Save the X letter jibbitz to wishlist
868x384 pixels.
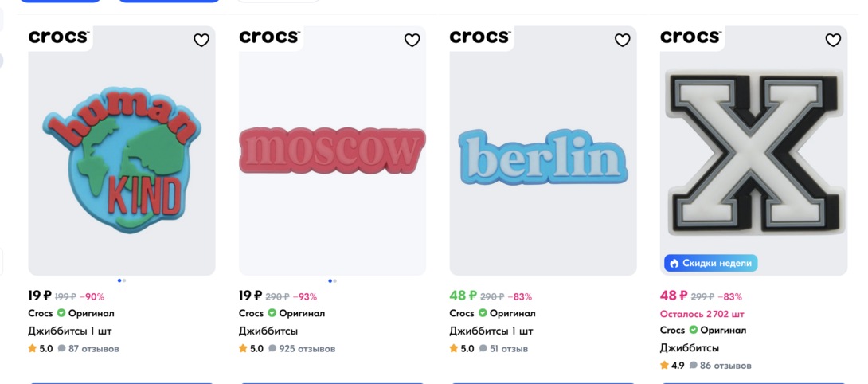coord(833,40)
